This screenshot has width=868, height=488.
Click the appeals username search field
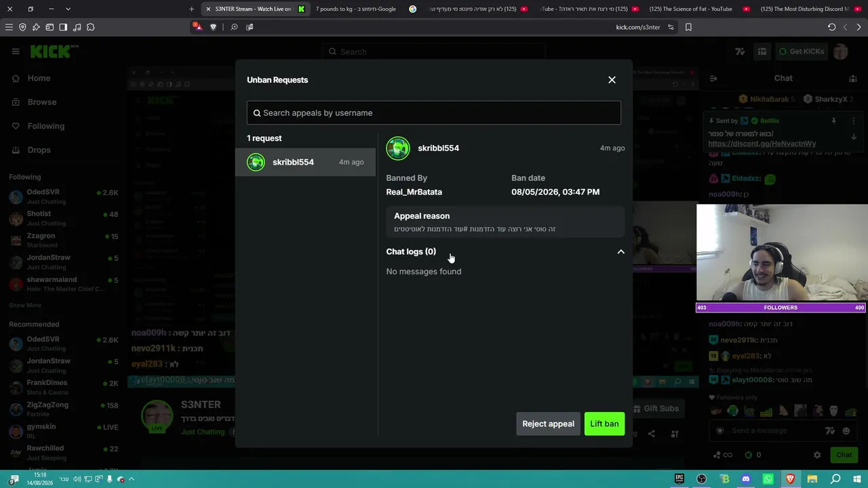[434, 113]
